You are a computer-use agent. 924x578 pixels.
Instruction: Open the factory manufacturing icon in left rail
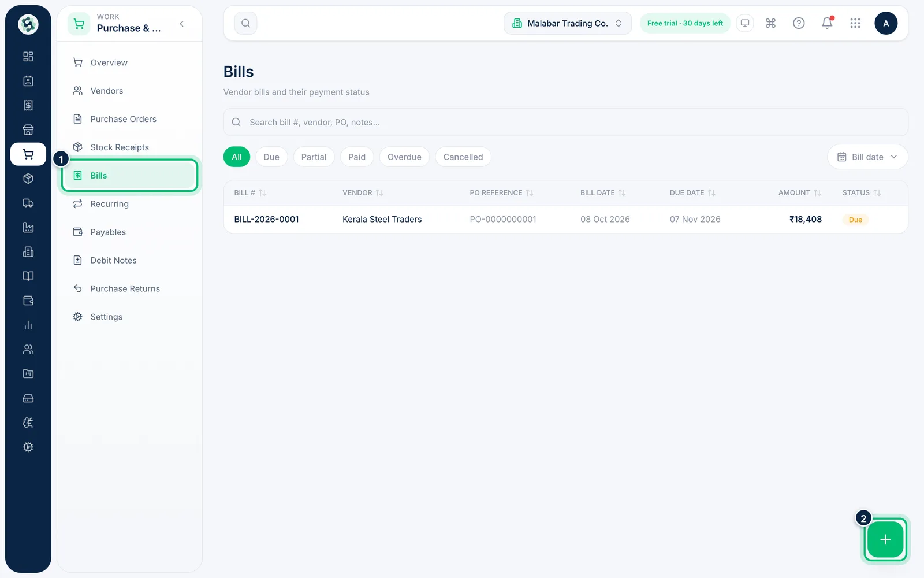pos(28,227)
